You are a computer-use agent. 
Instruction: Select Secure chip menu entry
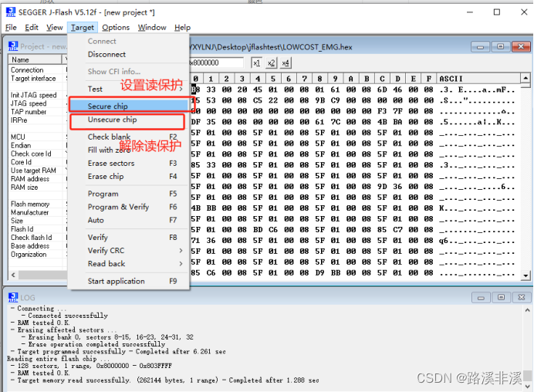point(128,106)
